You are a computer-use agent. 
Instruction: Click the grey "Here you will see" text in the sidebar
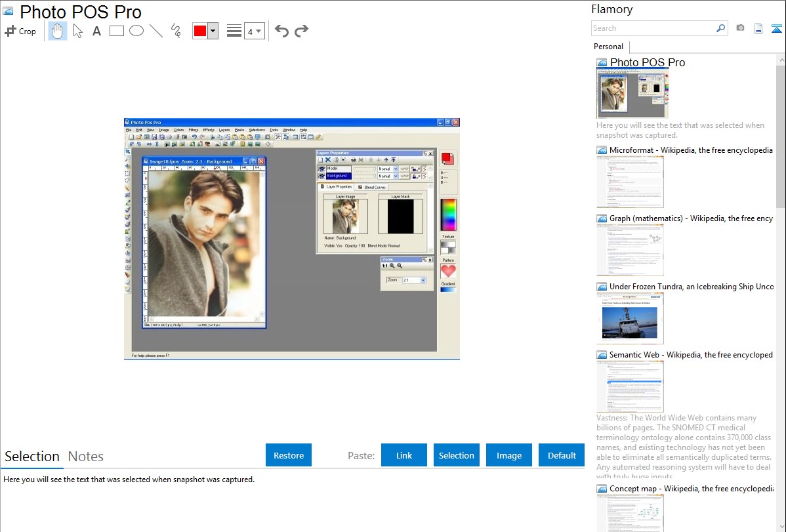(680, 131)
